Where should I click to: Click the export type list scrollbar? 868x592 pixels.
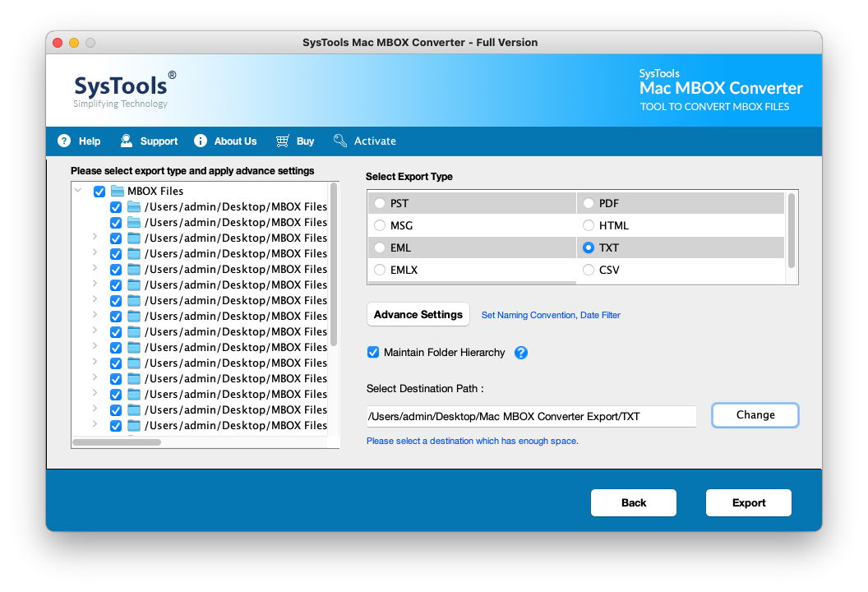[x=792, y=230]
